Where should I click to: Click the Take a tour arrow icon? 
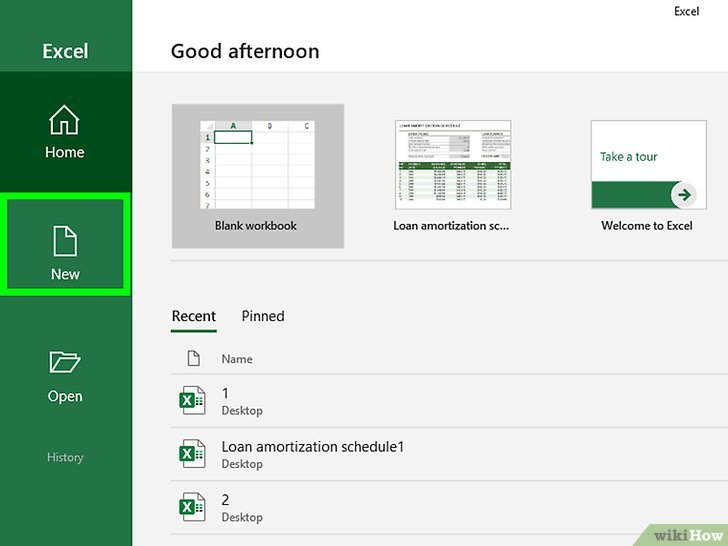pos(683,195)
